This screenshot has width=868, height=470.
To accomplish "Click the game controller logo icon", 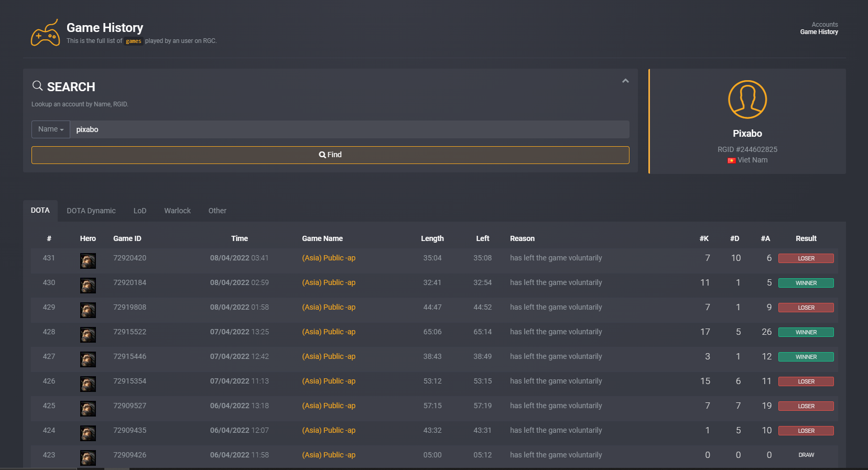I will [x=45, y=33].
